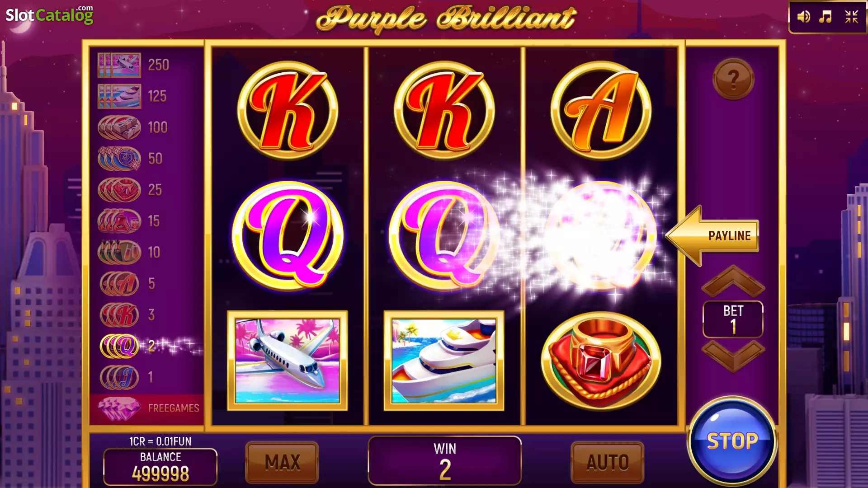
Task: Click the BALANCE display box
Action: (160, 467)
